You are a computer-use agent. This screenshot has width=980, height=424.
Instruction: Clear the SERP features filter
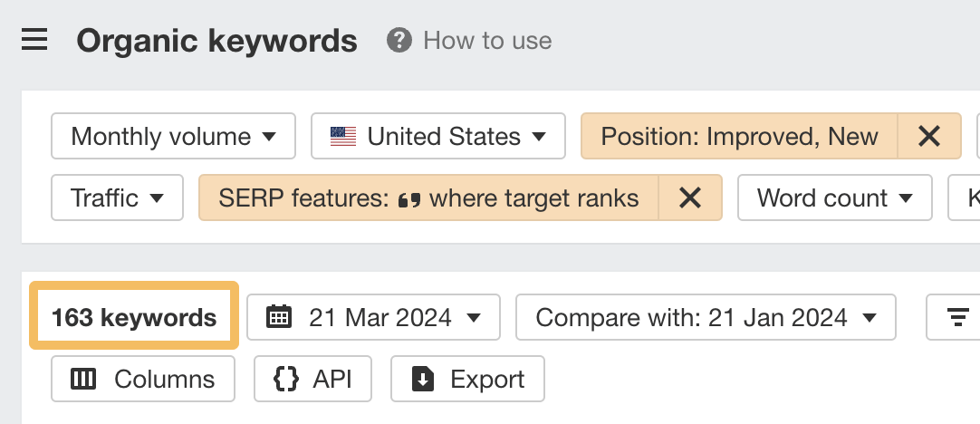(690, 198)
